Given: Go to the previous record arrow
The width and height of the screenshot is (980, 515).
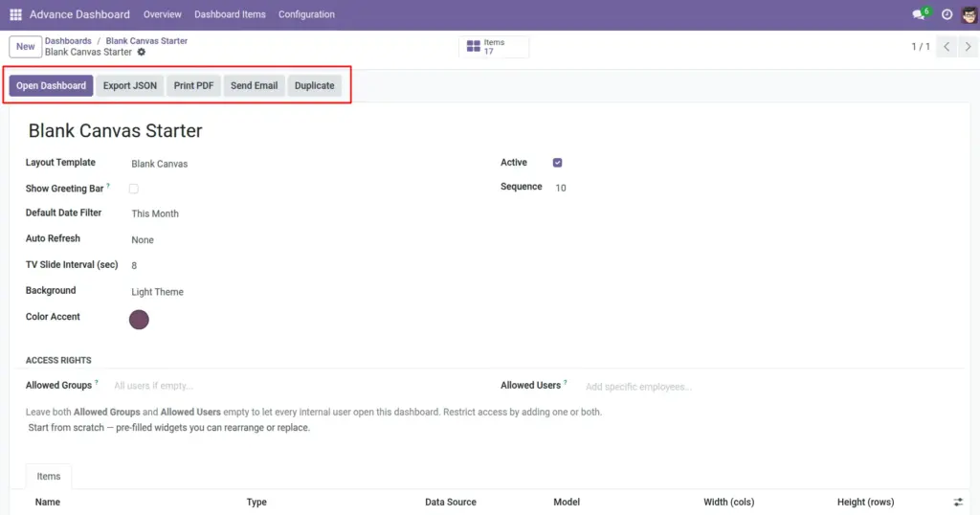Looking at the screenshot, I should tap(947, 46).
